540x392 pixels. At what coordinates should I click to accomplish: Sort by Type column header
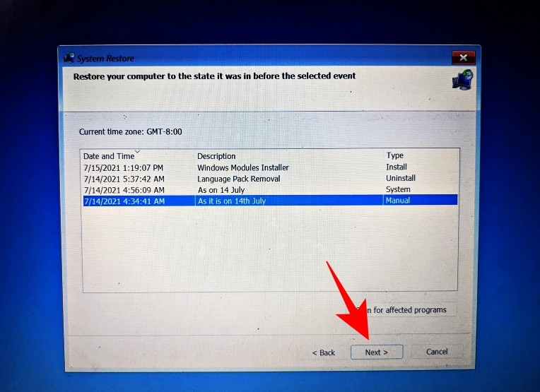pos(394,155)
